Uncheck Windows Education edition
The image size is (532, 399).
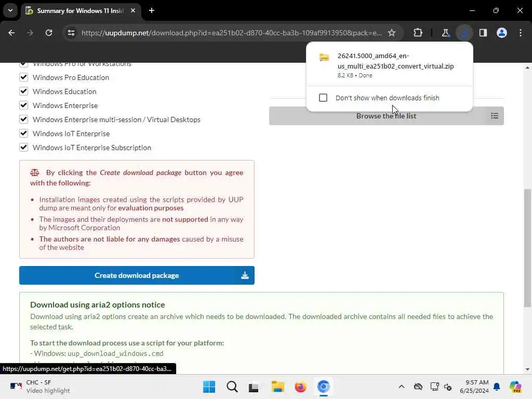click(x=23, y=91)
